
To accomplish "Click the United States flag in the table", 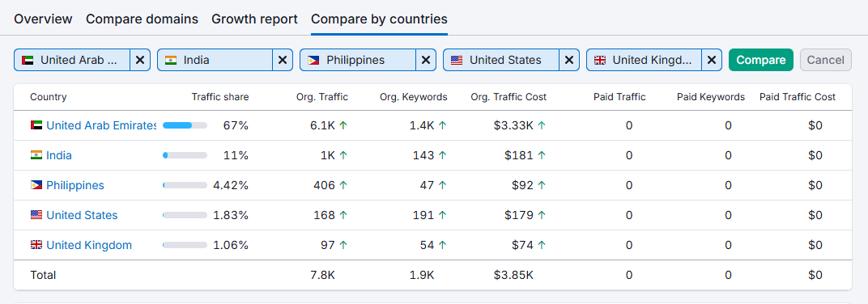I will [x=36, y=215].
